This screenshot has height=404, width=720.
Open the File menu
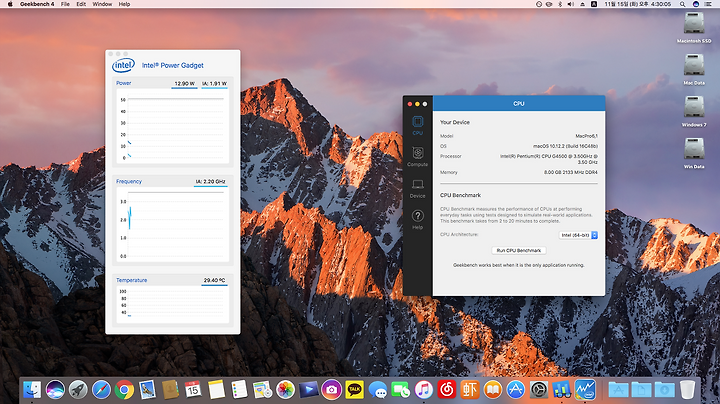(x=65, y=4)
